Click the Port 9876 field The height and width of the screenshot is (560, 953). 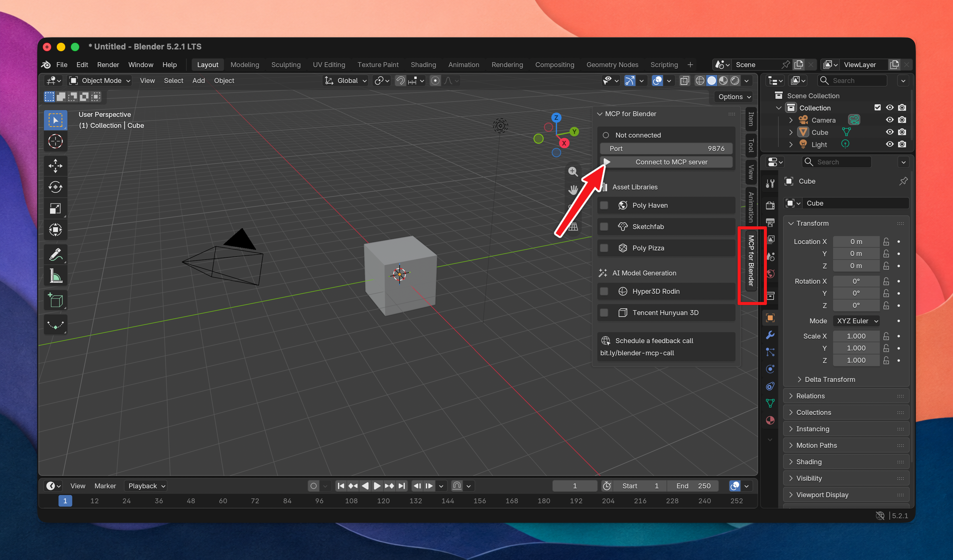(x=666, y=149)
